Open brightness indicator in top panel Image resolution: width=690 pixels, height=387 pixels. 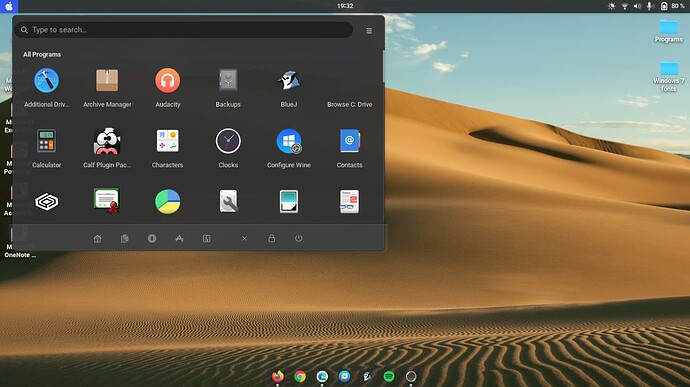pyautogui.click(x=611, y=6)
